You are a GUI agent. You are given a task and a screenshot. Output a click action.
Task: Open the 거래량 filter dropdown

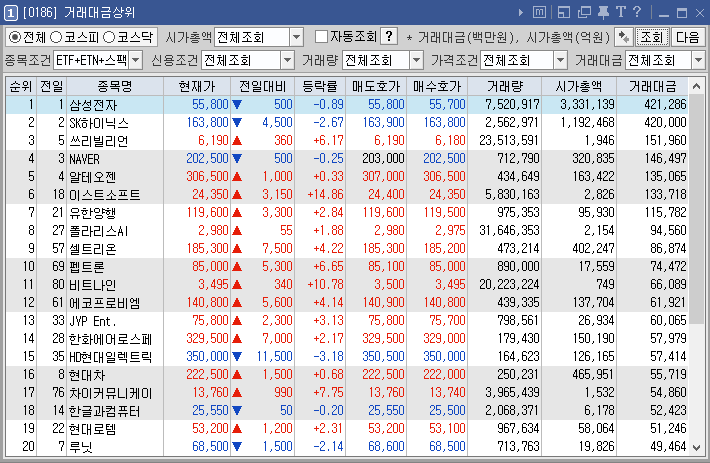tap(416, 60)
